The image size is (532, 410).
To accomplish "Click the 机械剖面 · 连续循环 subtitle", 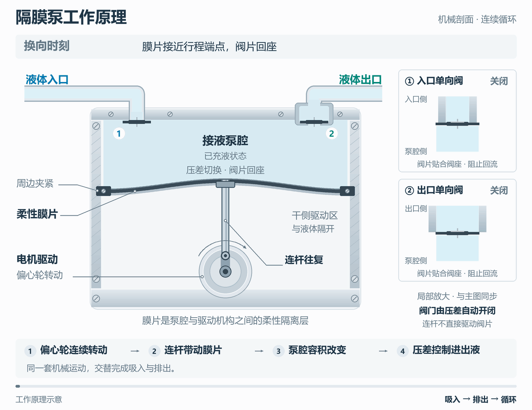I will coord(477,19).
